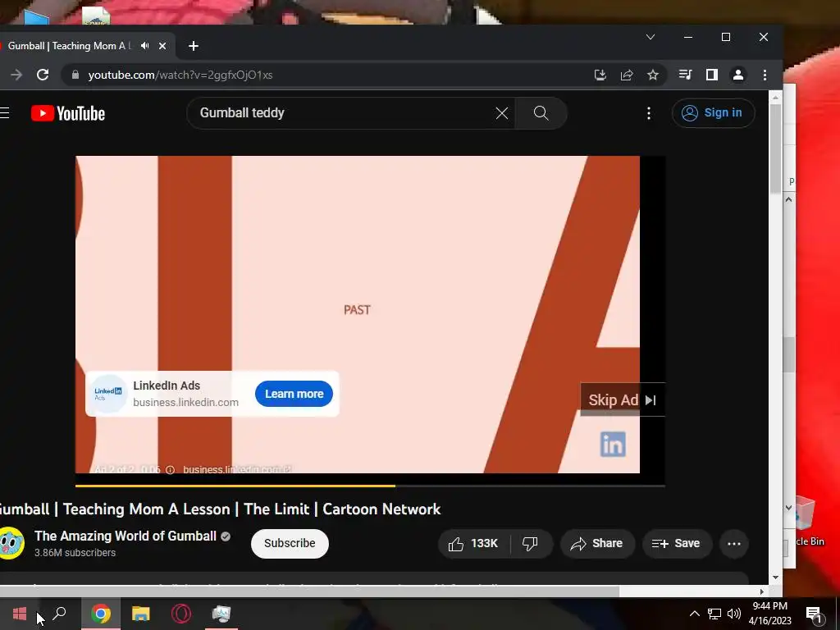Open the monitor app in the taskbar
Screen dimensions: 840x630
[221, 614]
